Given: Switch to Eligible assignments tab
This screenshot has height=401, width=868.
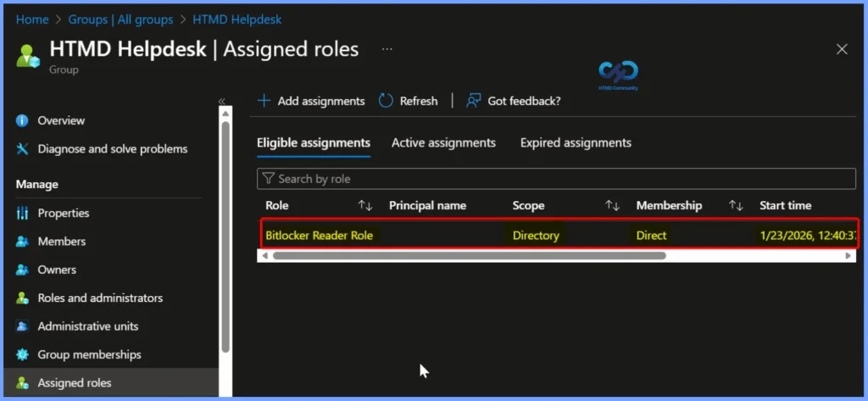Looking at the screenshot, I should point(314,143).
